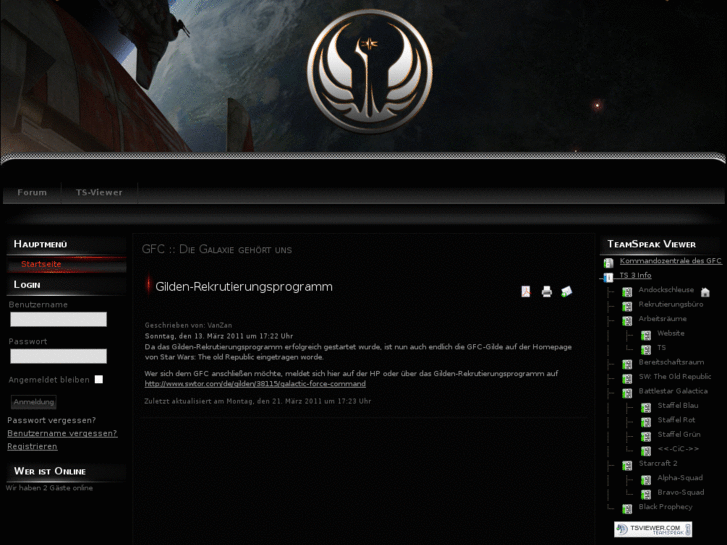
Task: Select the Rekrutierungsbüro channel name
Action: [670, 304]
